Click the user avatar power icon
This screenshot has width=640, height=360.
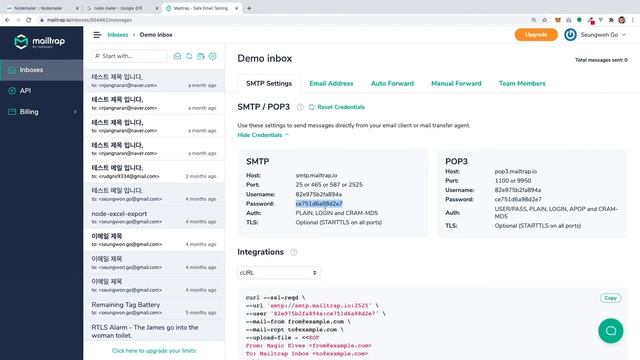click(570, 35)
